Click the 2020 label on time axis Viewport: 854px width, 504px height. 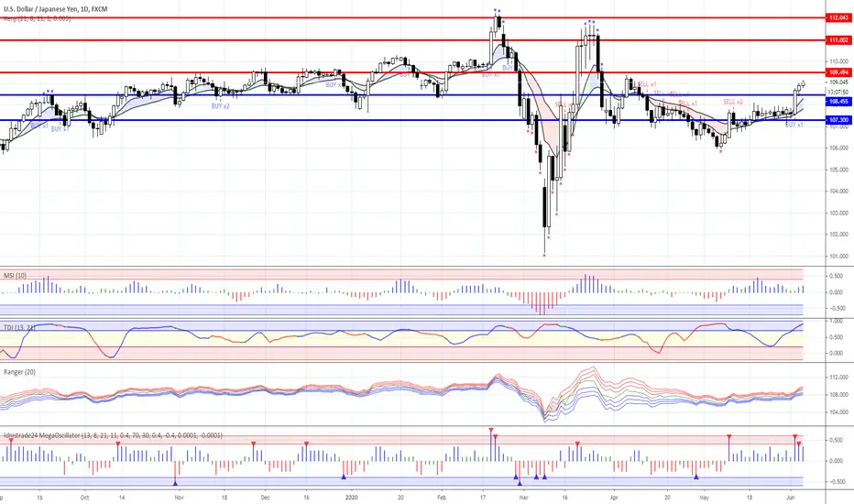coord(352,498)
